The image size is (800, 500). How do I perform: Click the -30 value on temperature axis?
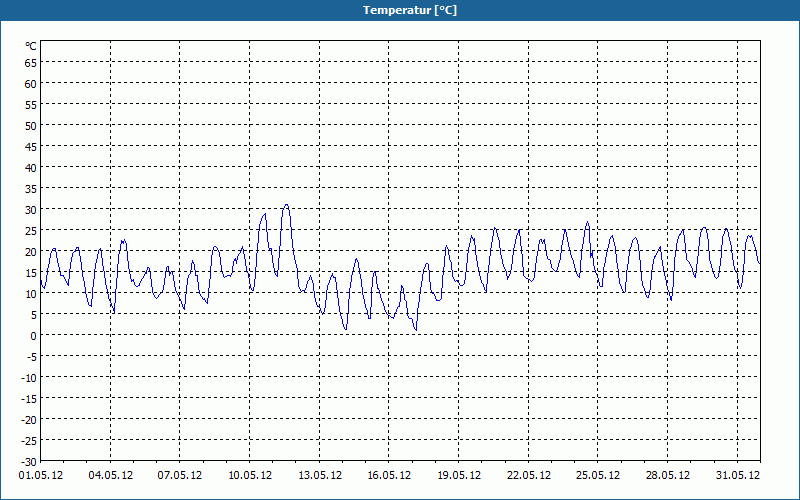click(29, 462)
